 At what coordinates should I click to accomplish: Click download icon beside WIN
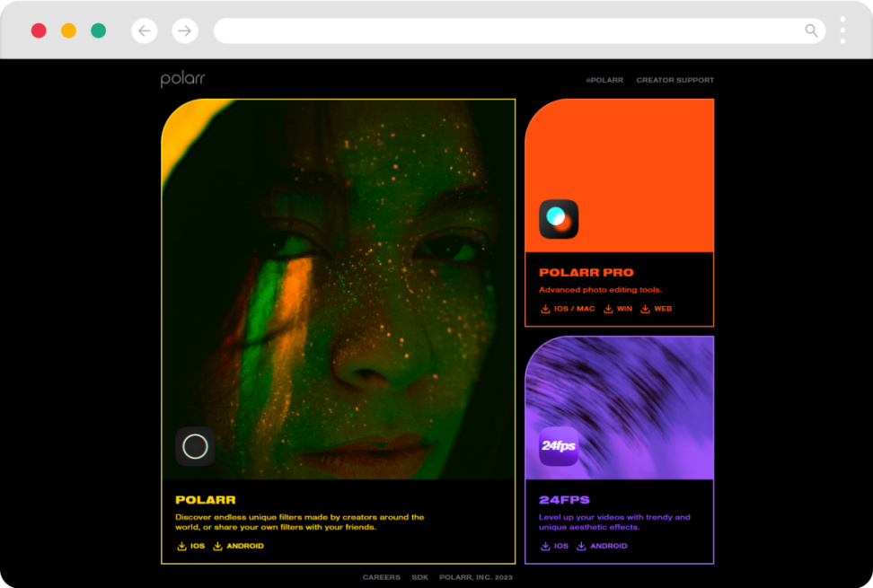click(608, 309)
